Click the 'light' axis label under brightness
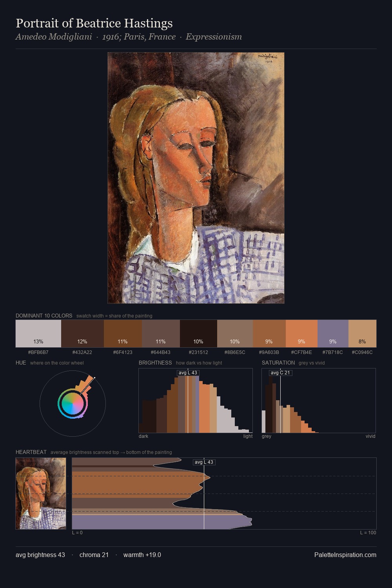The image size is (392, 588). tap(248, 436)
